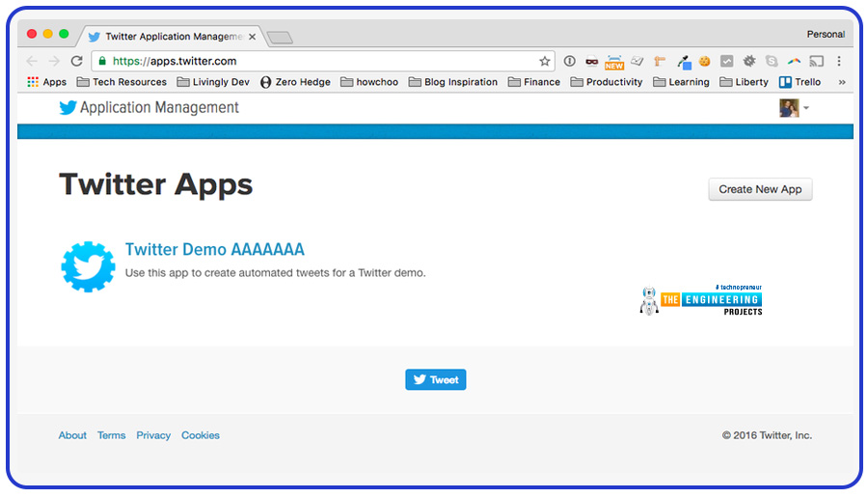868x498 pixels.
Task: Click the browser back arrow
Action: pyautogui.click(x=32, y=61)
